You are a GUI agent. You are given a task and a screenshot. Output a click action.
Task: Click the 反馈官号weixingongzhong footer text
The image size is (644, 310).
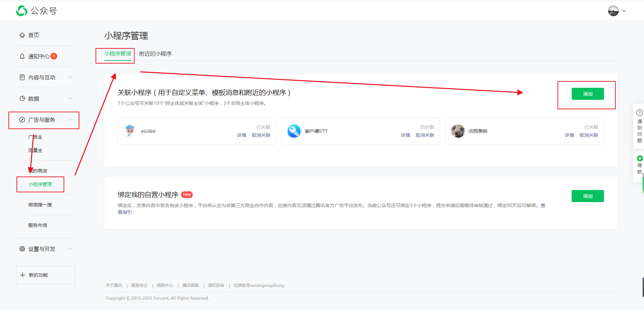tap(259, 285)
